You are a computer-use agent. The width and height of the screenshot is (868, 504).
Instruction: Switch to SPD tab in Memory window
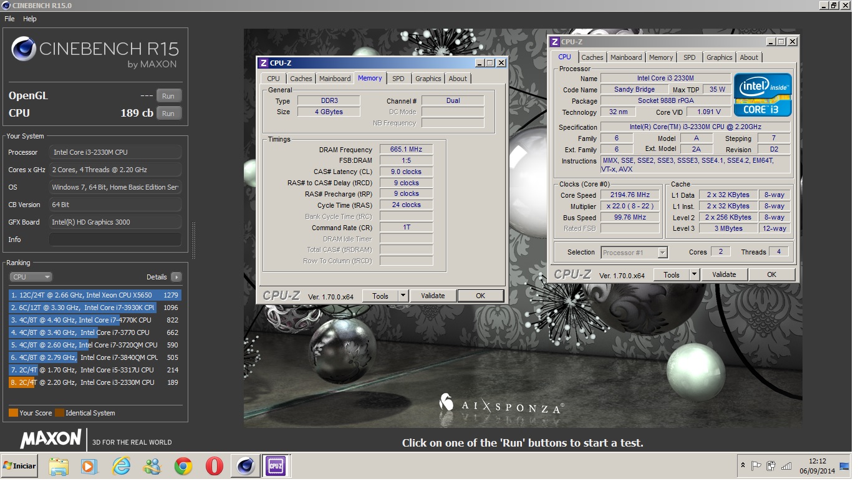point(398,79)
